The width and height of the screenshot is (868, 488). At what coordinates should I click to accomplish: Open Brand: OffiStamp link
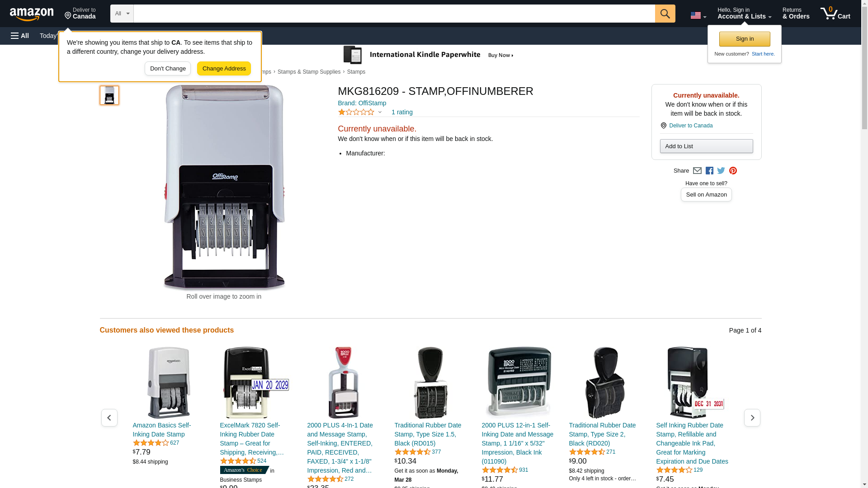click(362, 103)
